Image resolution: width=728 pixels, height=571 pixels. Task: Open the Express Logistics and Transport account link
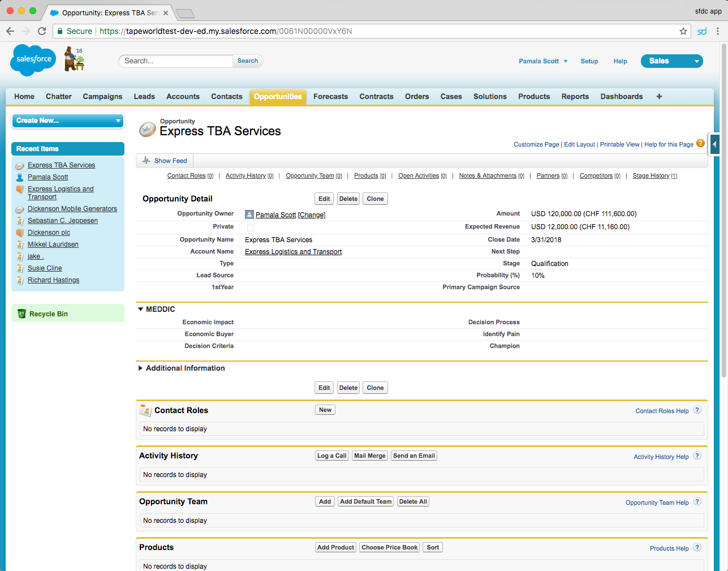(x=293, y=252)
